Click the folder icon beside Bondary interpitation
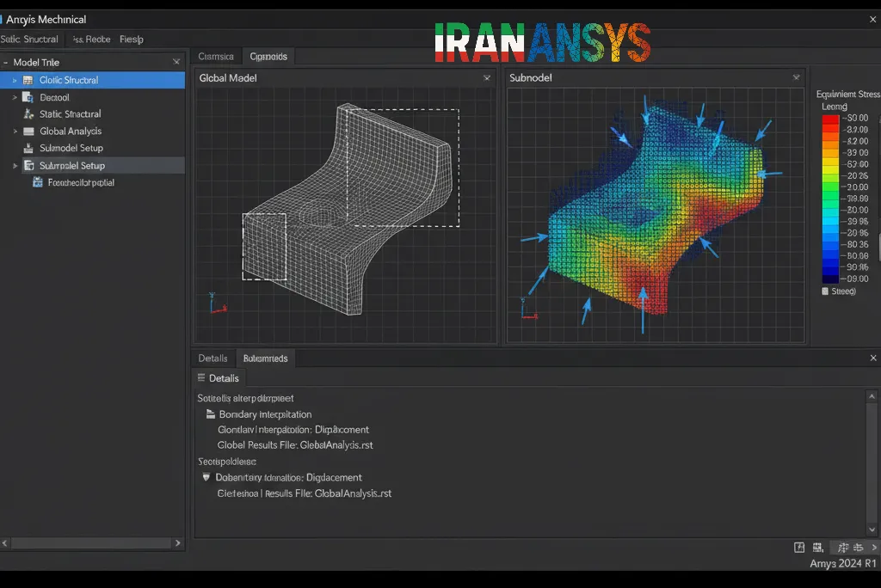 click(211, 414)
